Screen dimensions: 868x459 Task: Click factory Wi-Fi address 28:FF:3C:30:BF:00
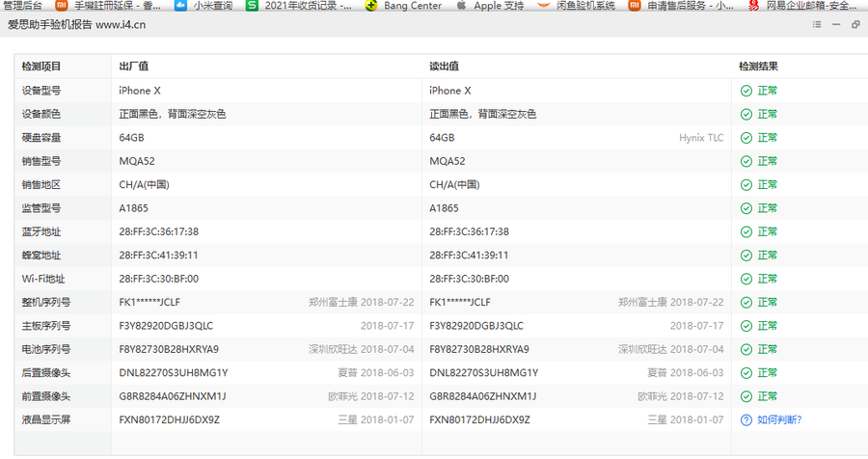tap(159, 279)
